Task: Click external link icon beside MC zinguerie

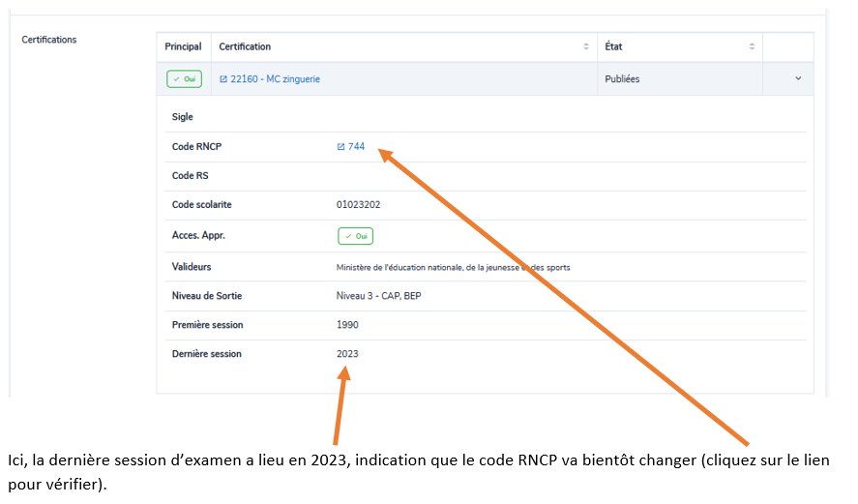Action: [223, 79]
